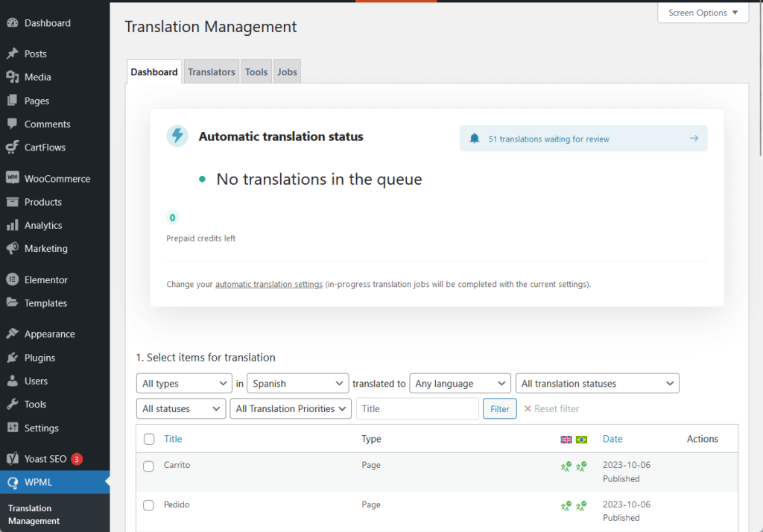Click the translation complete badge next to Carrito
The image size is (763, 532).
coord(567,466)
